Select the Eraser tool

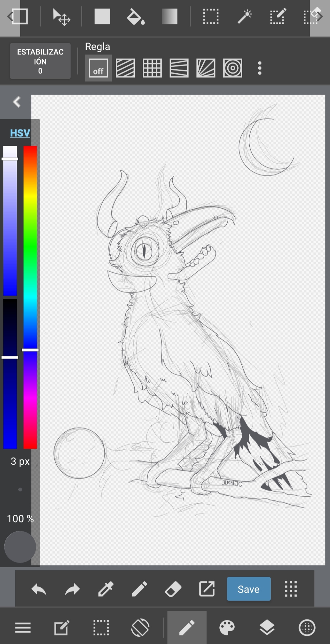(x=173, y=589)
